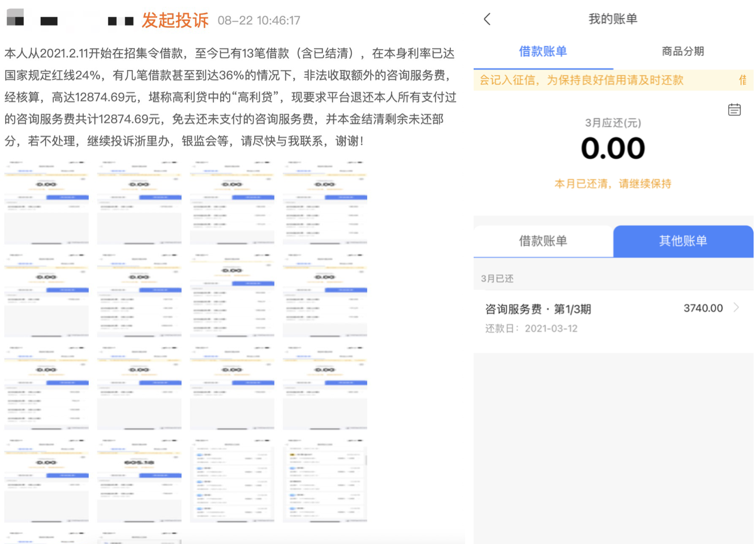Click the blurred user avatar
The height and width of the screenshot is (544, 756).
[x=15, y=18]
